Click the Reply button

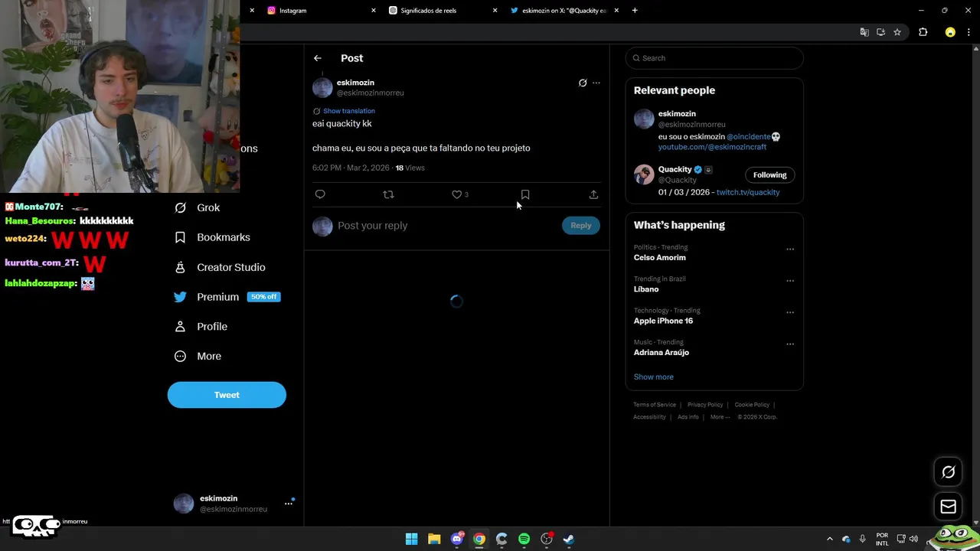click(581, 225)
